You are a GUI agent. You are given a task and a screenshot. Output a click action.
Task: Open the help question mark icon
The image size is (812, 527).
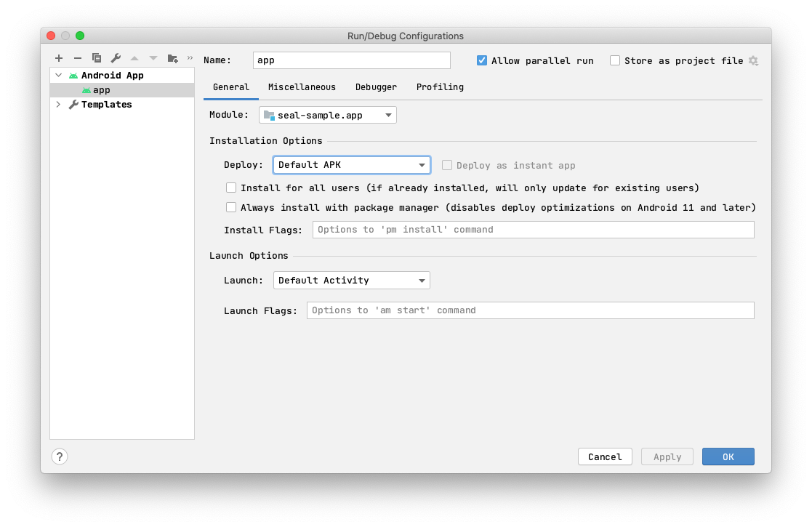(x=59, y=456)
